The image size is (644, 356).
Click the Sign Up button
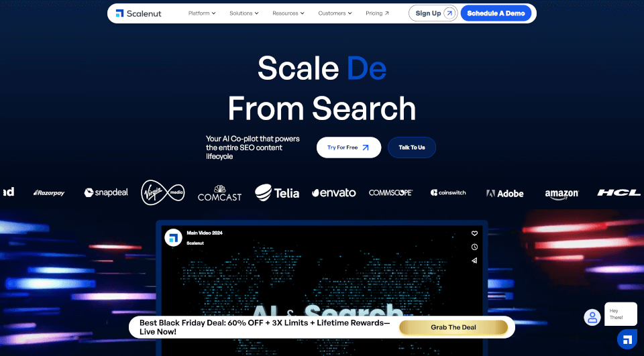(433, 13)
